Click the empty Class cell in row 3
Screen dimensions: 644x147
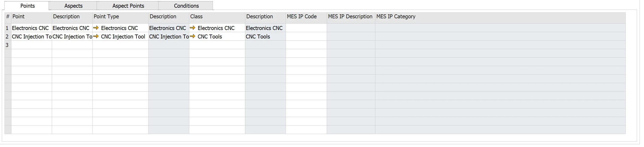(x=217, y=45)
